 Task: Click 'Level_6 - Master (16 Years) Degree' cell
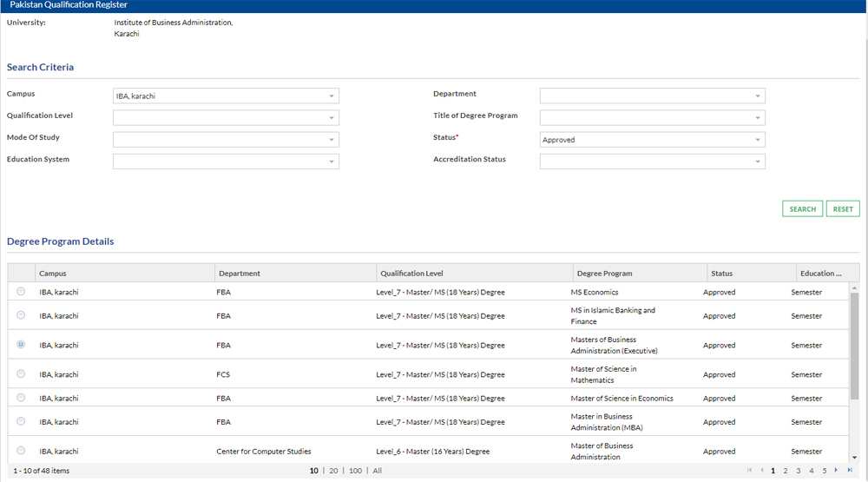[x=433, y=451]
